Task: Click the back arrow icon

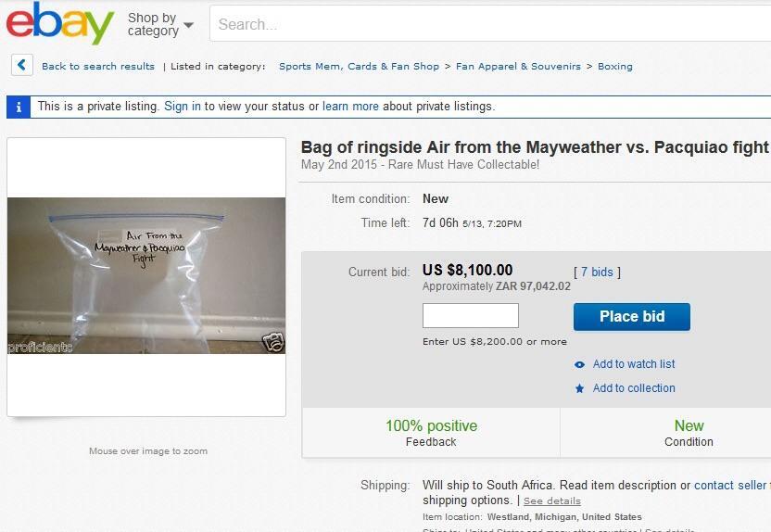Action: coord(22,65)
